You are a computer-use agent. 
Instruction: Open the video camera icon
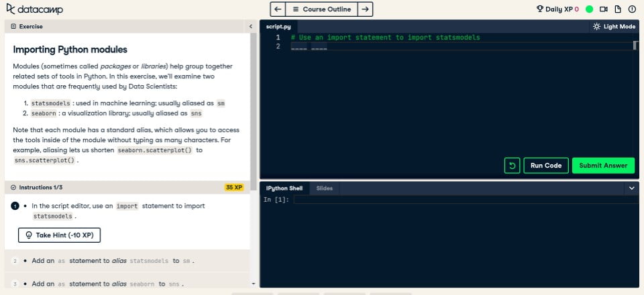[x=603, y=9]
